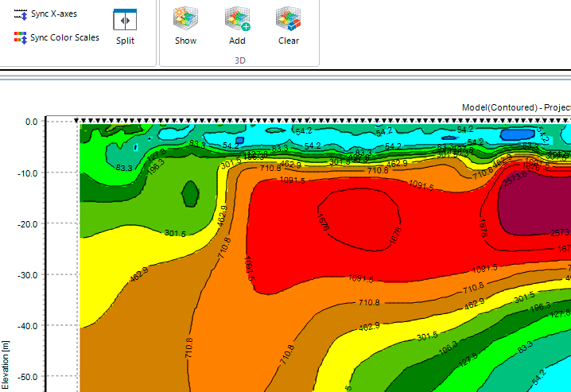Click the -30.0 elevation axis tick label

[x=27, y=275]
